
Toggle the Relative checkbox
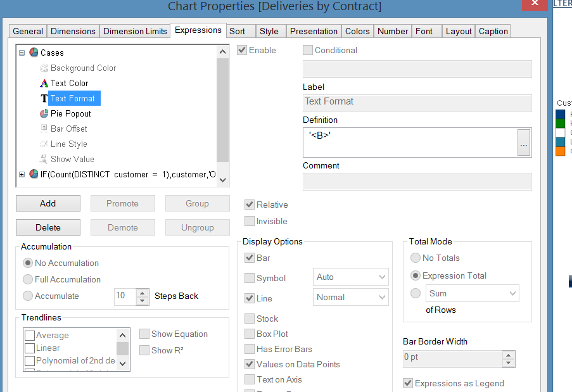pyautogui.click(x=250, y=205)
